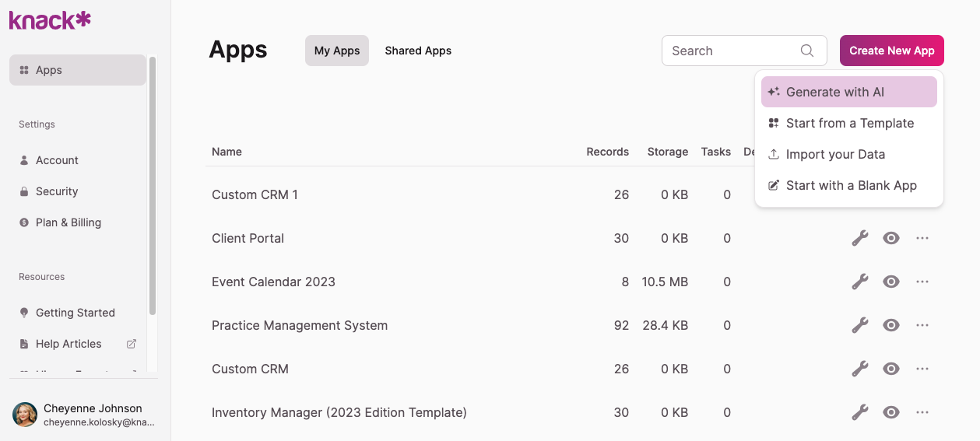Open three-dot menu for Practice Management System
The height and width of the screenshot is (441, 980).
coord(922,325)
